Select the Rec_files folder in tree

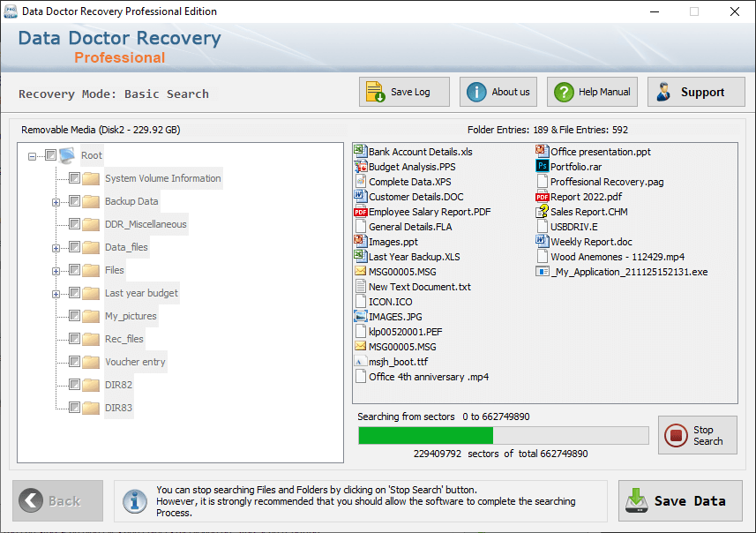point(124,339)
